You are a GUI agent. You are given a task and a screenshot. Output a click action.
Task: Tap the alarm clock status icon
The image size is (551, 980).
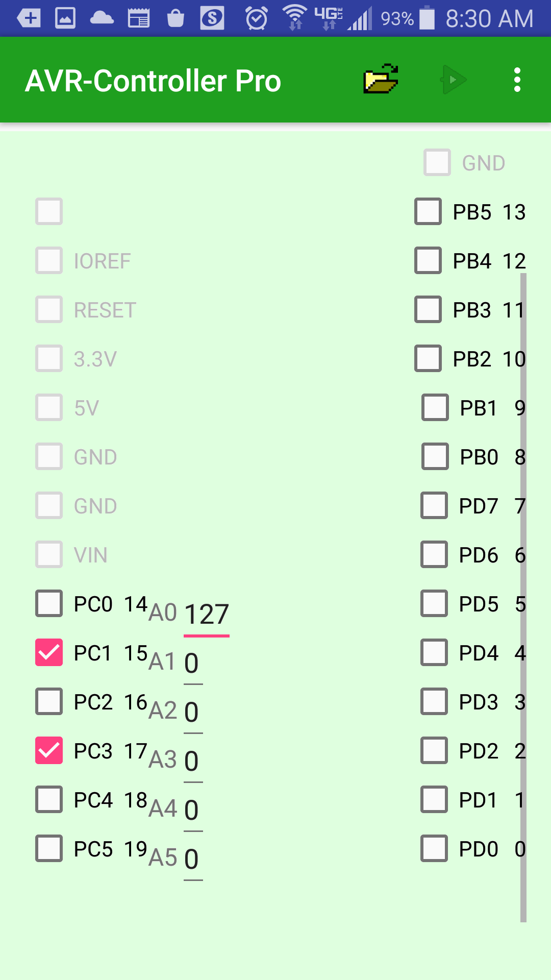(256, 19)
